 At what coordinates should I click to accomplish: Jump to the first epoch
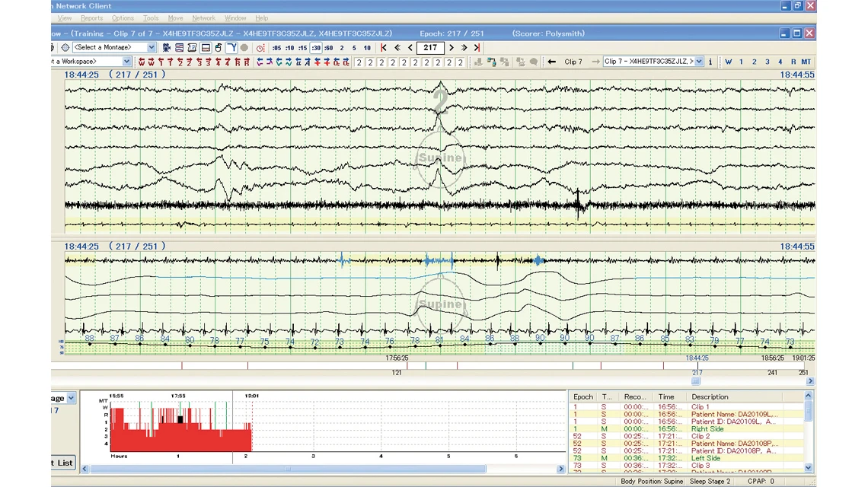tap(384, 48)
